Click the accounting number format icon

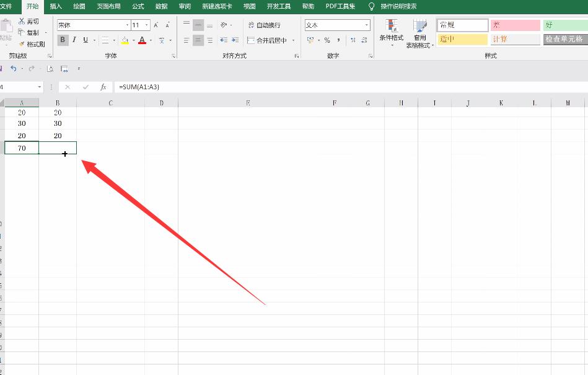tap(310, 40)
